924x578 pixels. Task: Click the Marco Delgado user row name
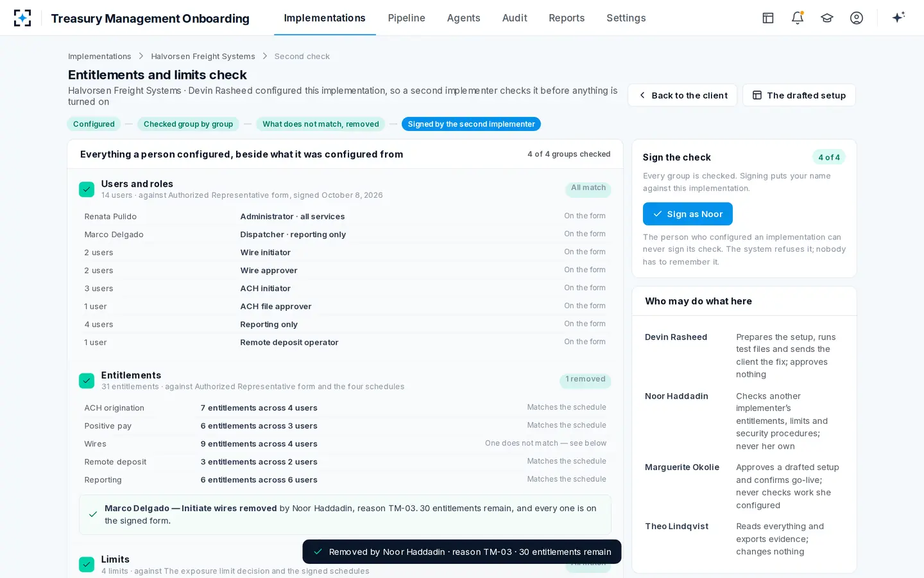[114, 234]
